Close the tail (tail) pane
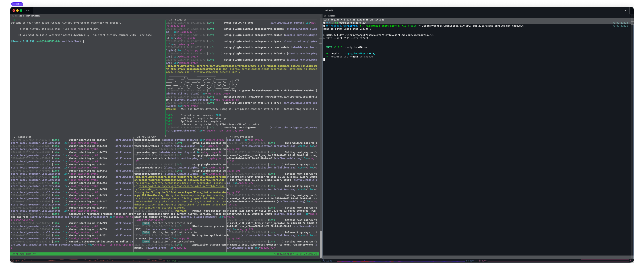Image resolution: width=644 pixels, height=276 pixels. coord(325,16)
